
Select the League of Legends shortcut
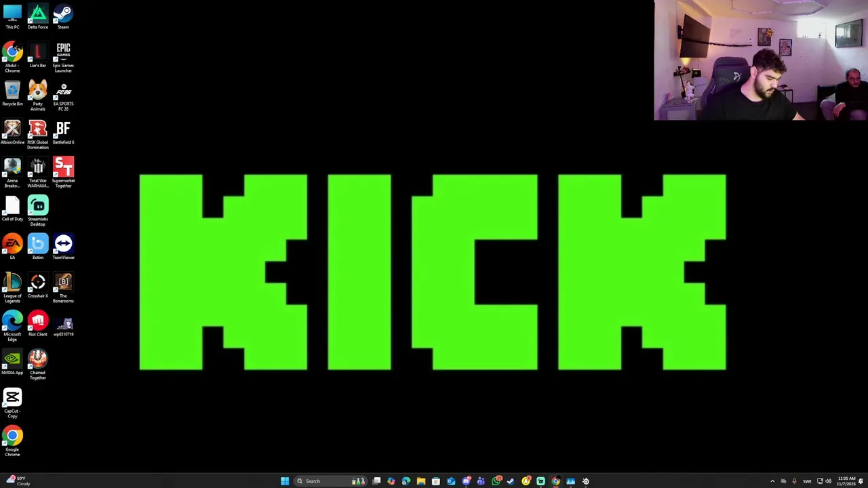[12, 288]
